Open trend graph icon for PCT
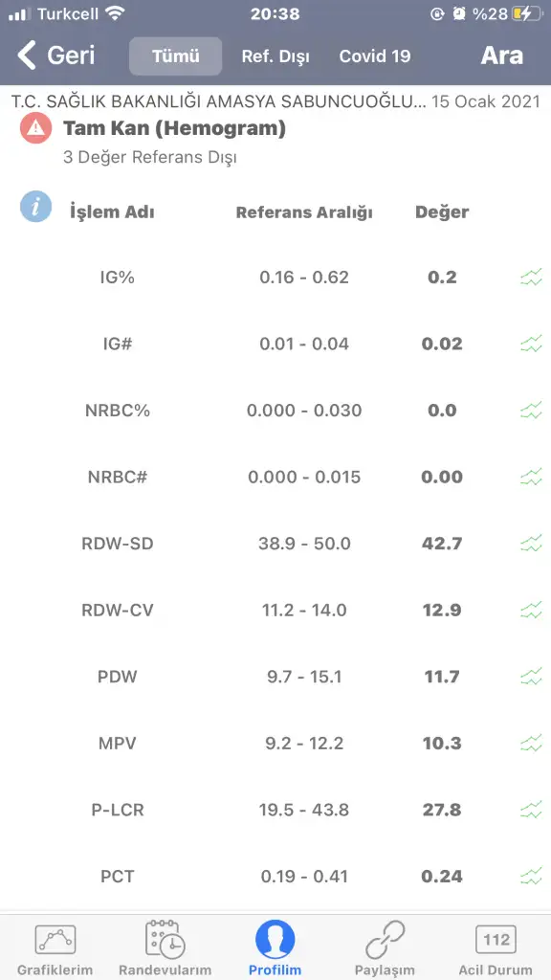The width and height of the screenshot is (551, 980). (531, 877)
